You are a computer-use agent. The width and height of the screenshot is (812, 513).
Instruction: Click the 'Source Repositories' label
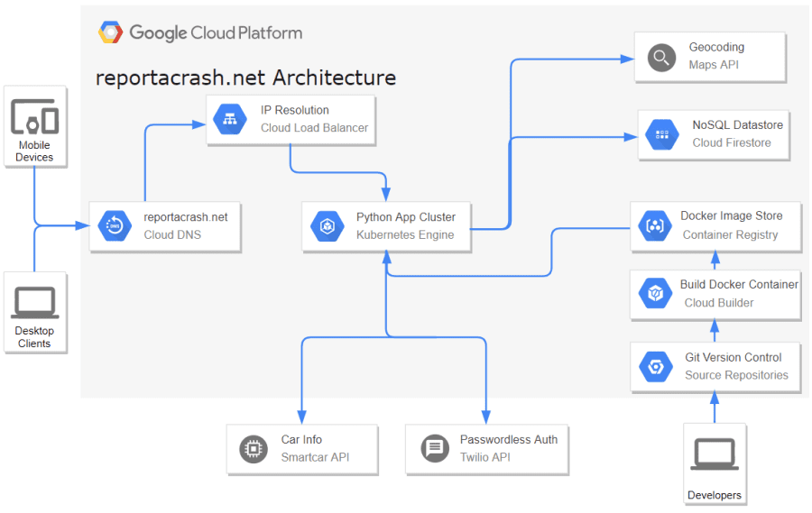pyautogui.click(x=736, y=375)
